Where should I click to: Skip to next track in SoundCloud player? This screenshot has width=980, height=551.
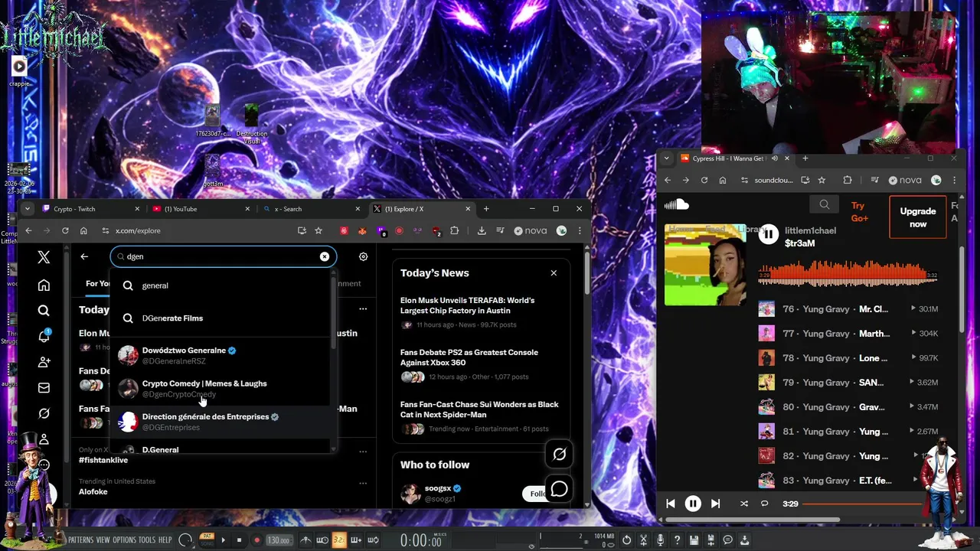pyautogui.click(x=715, y=504)
